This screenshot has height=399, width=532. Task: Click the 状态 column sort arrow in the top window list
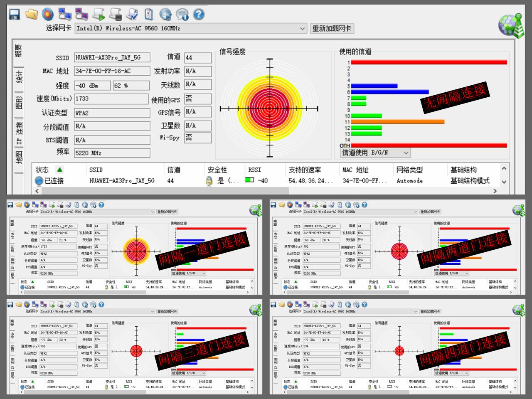coord(59,170)
